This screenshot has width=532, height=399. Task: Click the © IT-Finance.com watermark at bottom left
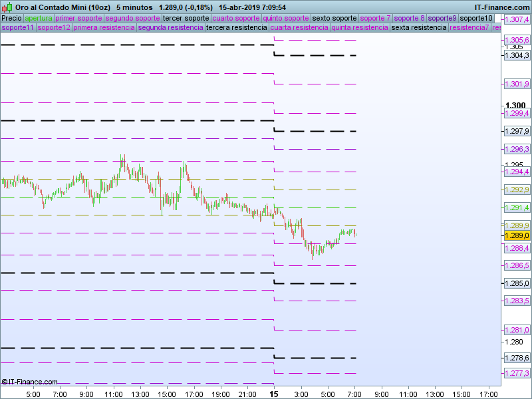pyautogui.click(x=30, y=382)
